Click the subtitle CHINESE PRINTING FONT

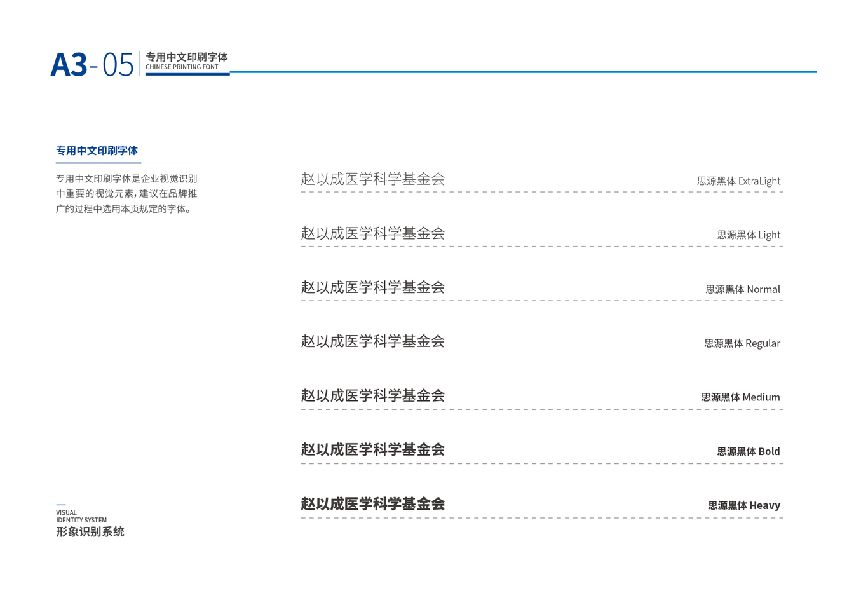click(182, 67)
